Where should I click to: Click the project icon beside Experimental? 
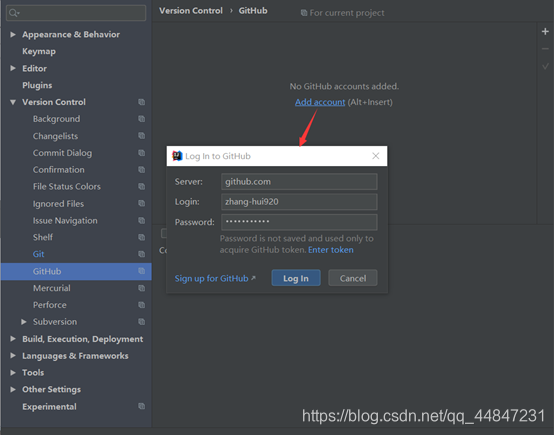[x=142, y=406]
